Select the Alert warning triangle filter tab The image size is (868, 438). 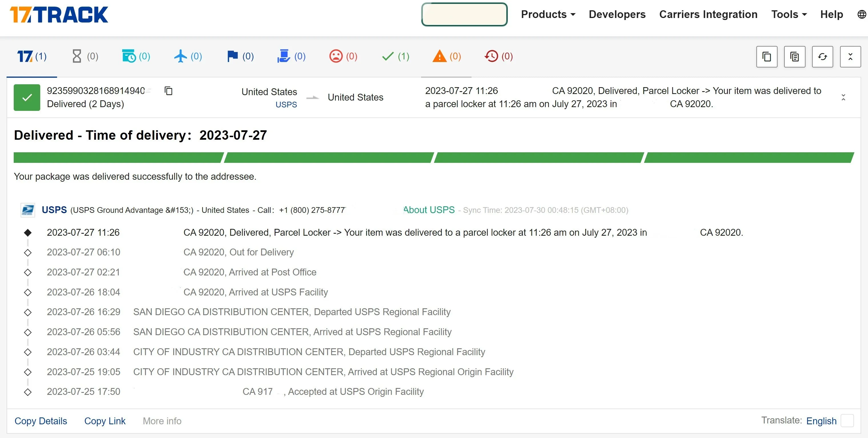coord(447,56)
